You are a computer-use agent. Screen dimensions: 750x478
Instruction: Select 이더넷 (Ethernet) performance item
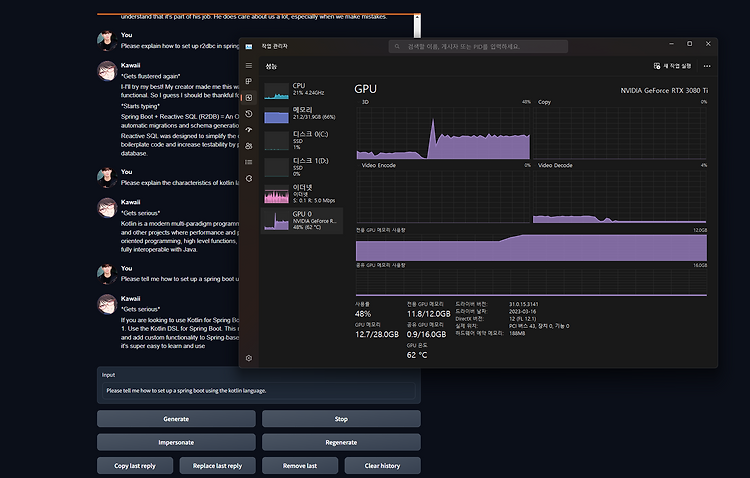[x=302, y=194]
